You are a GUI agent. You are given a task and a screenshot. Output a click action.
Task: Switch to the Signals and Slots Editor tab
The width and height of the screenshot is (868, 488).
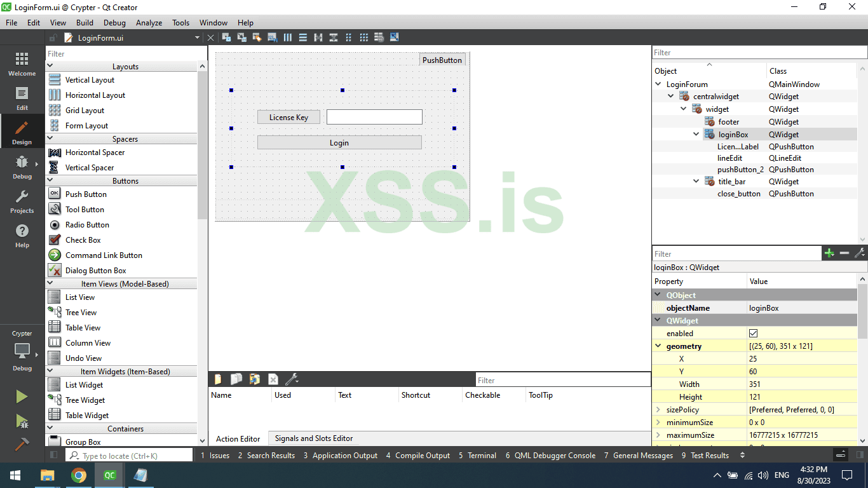(x=314, y=438)
